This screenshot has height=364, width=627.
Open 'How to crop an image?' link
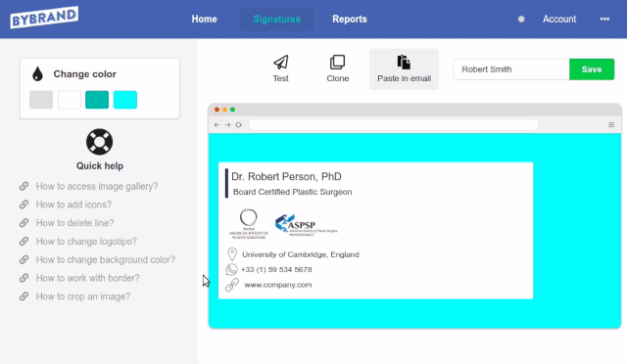[x=83, y=296]
